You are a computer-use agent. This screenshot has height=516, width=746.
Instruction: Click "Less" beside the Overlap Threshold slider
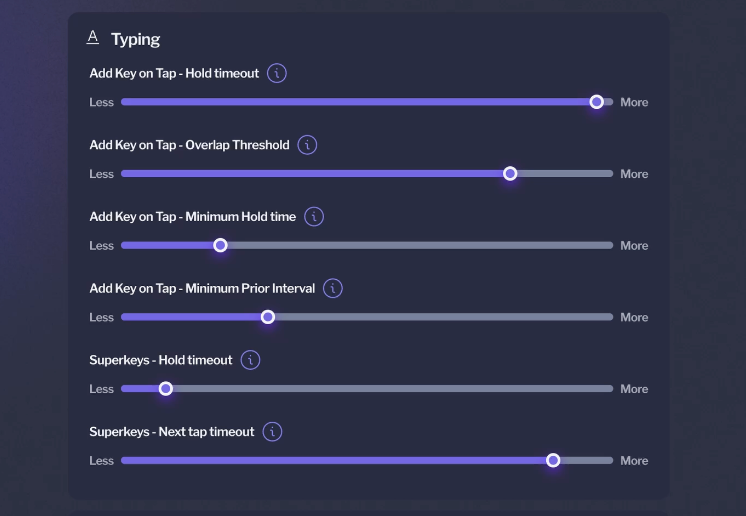(102, 174)
